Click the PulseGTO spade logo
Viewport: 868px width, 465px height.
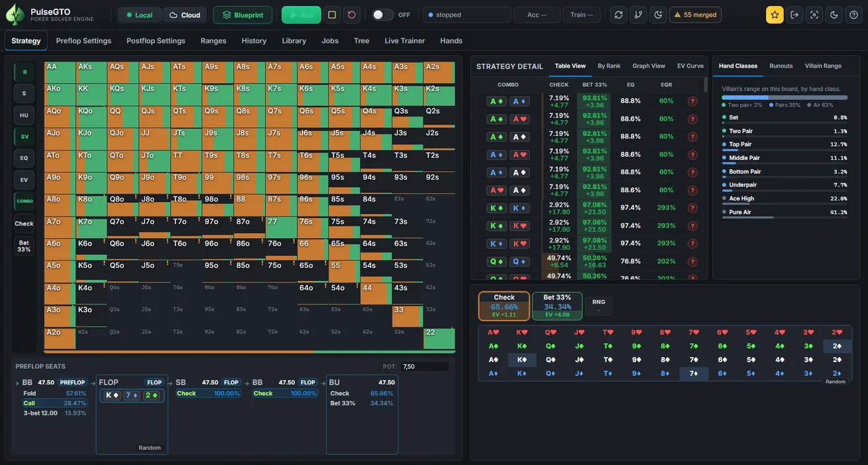click(15, 15)
